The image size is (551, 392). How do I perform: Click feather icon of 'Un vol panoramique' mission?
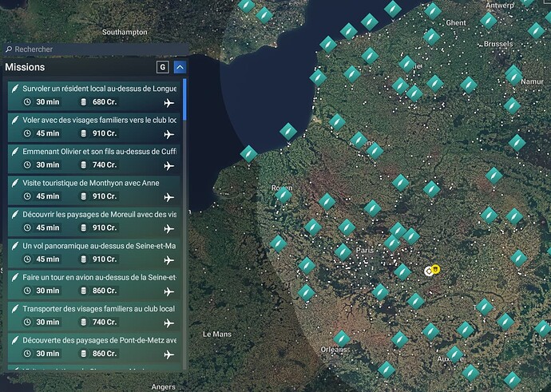(x=15, y=246)
